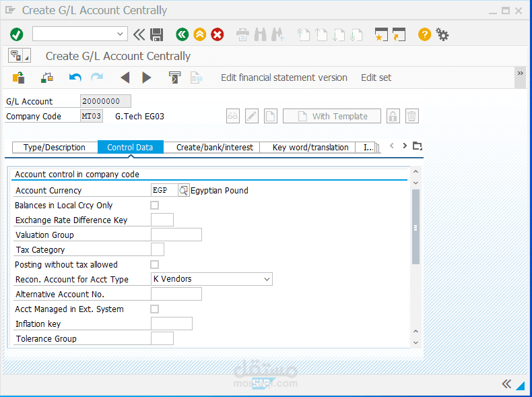Click the Delete trash can icon button
Screen dimensions: 532x397
(411, 116)
